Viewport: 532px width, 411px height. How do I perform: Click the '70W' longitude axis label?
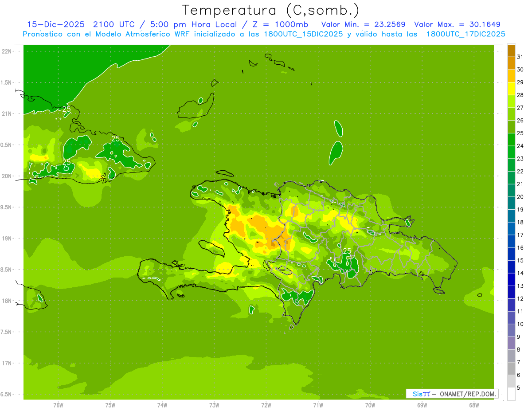(x=370, y=405)
